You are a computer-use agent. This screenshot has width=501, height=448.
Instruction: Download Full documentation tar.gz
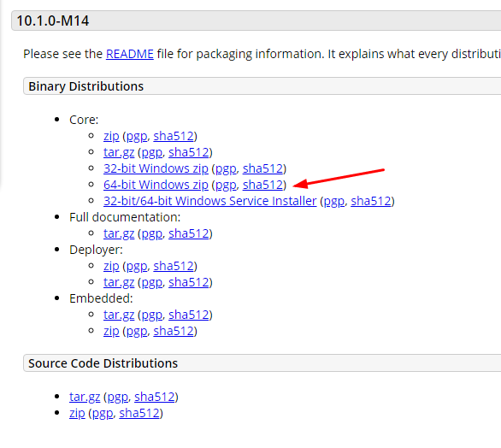tap(119, 234)
